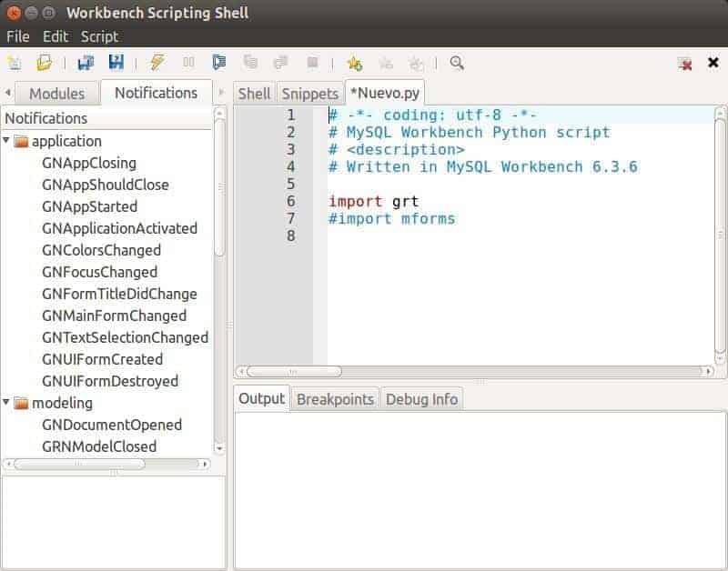Open the File menu
This screenshot has width=728, height=571.
18,36
